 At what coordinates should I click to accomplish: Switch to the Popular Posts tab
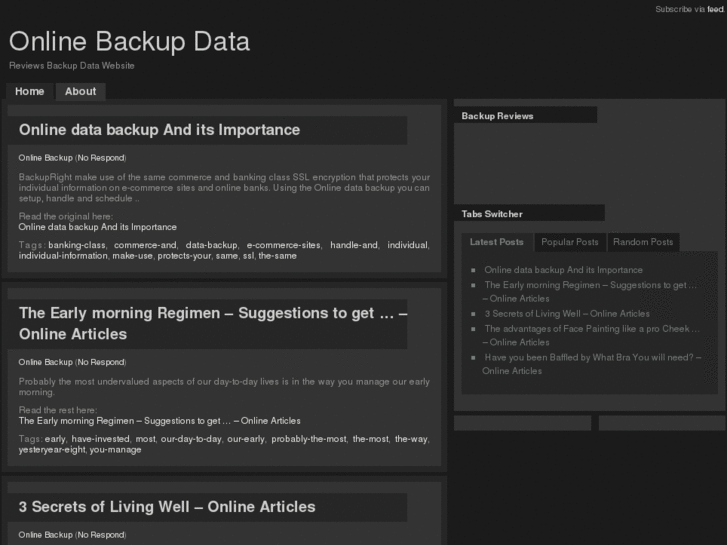570,242
